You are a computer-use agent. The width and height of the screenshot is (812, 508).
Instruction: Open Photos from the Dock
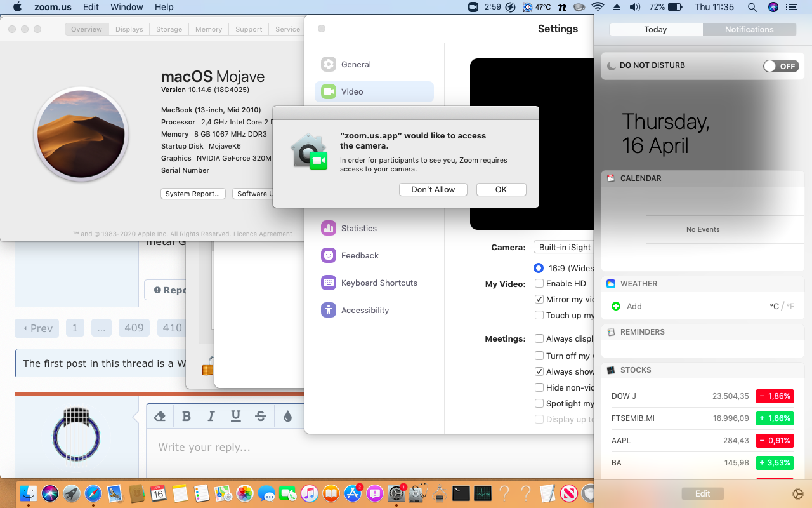(245, 493)
